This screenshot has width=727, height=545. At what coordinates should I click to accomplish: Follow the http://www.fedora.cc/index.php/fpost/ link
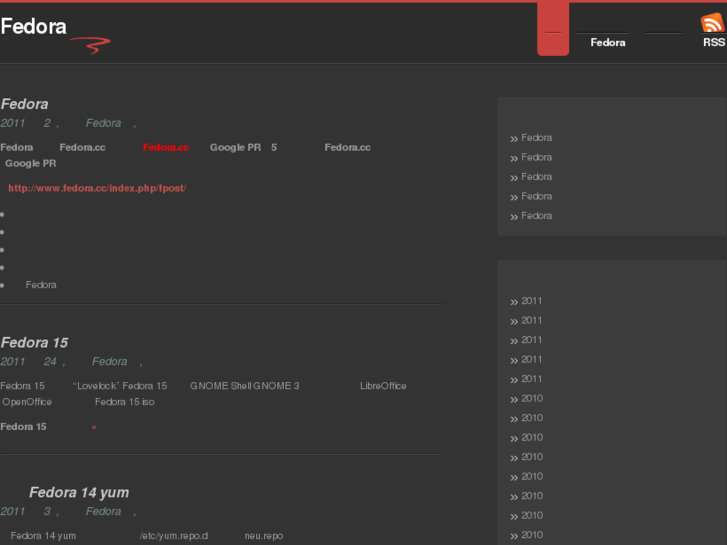97,188
